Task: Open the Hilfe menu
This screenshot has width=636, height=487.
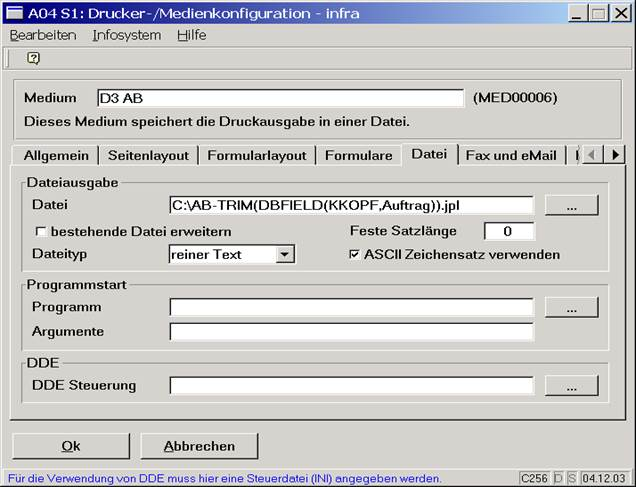Action: click(191, 35)
